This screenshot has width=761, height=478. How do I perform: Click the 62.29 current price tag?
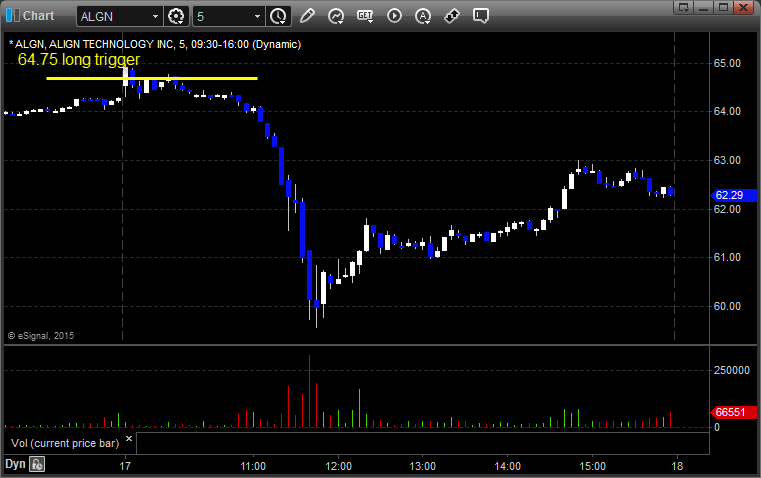point(733,195)
